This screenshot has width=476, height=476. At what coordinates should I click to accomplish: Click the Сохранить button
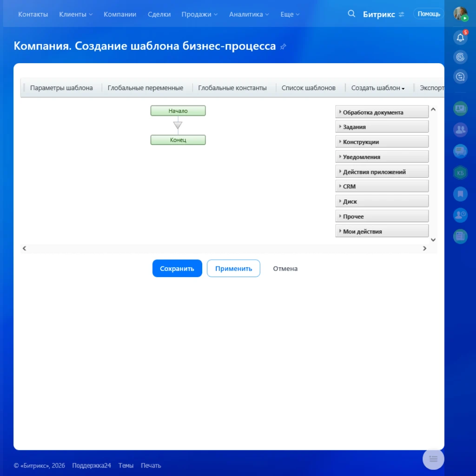(177, 268)
